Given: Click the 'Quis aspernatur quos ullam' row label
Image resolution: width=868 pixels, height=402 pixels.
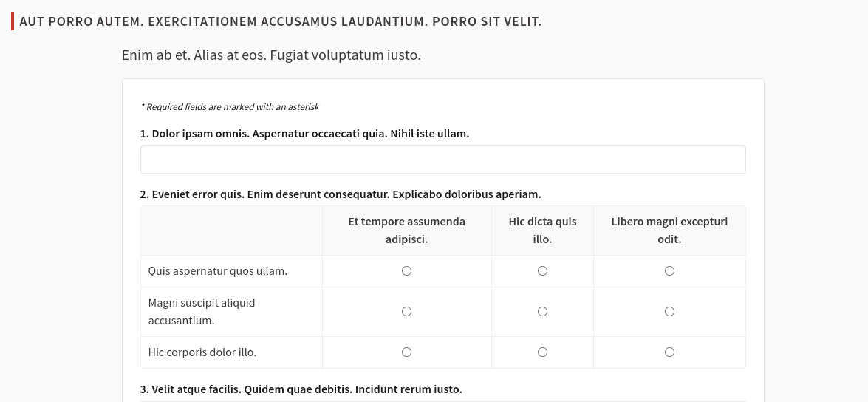Looking at the screenshot, I should tap(217, 271).
